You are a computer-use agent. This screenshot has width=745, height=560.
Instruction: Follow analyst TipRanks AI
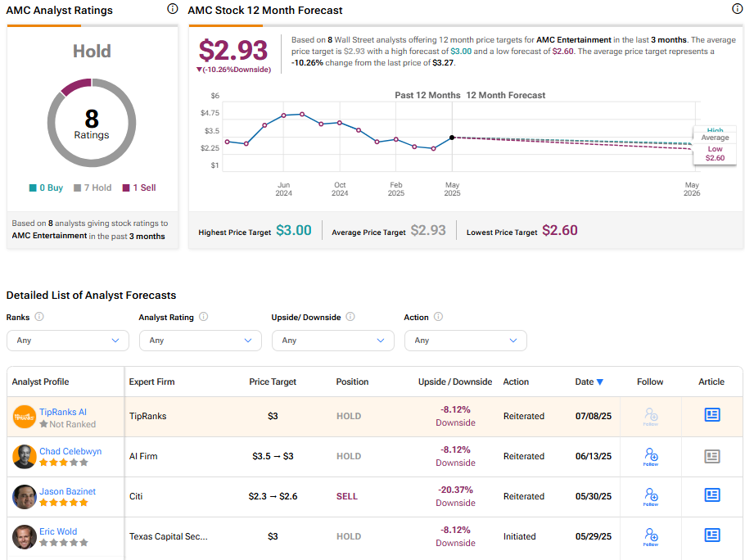tap(651, 416)
